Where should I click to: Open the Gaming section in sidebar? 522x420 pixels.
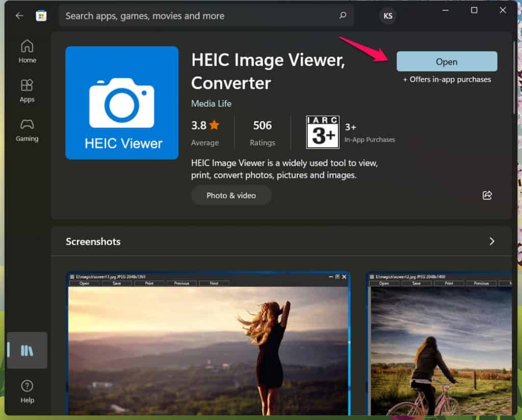[x=27, y=130]
